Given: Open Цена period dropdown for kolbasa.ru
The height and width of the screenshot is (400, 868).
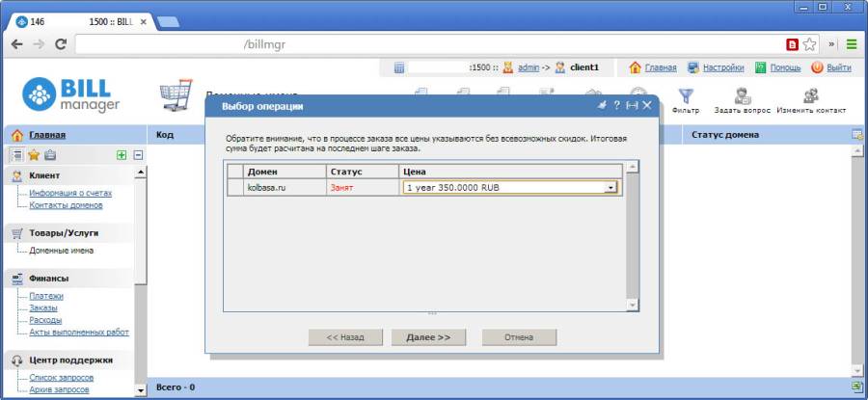Looking at the screenshot, I should (x=610, y=188).
